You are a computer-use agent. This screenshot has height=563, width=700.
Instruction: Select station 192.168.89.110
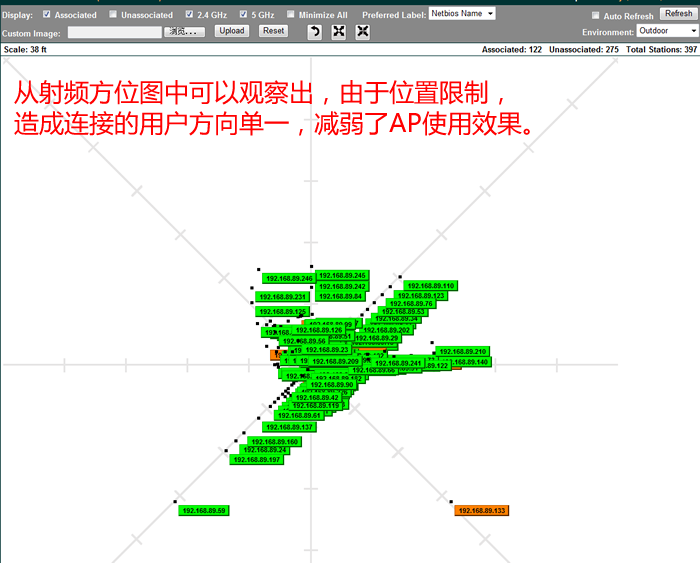click(431, 286)
